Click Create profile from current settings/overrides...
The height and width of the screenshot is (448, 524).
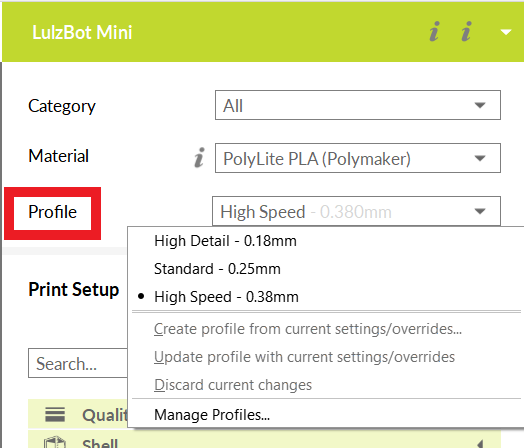tap(308, 329)
